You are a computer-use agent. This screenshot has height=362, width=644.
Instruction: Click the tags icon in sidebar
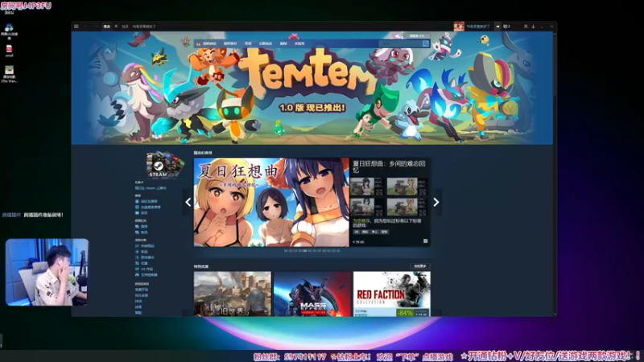pos(137,213)
